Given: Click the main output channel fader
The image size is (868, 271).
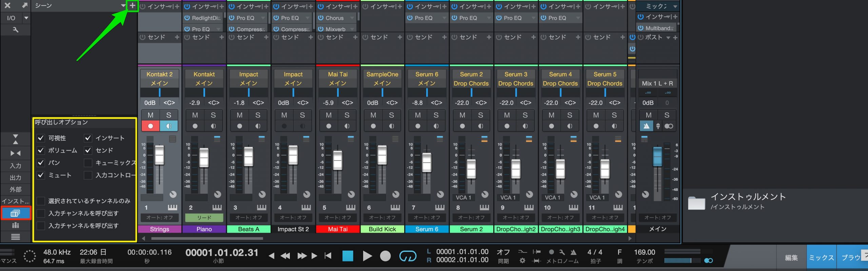Looking at the screenshot, I should click(657, 156).
